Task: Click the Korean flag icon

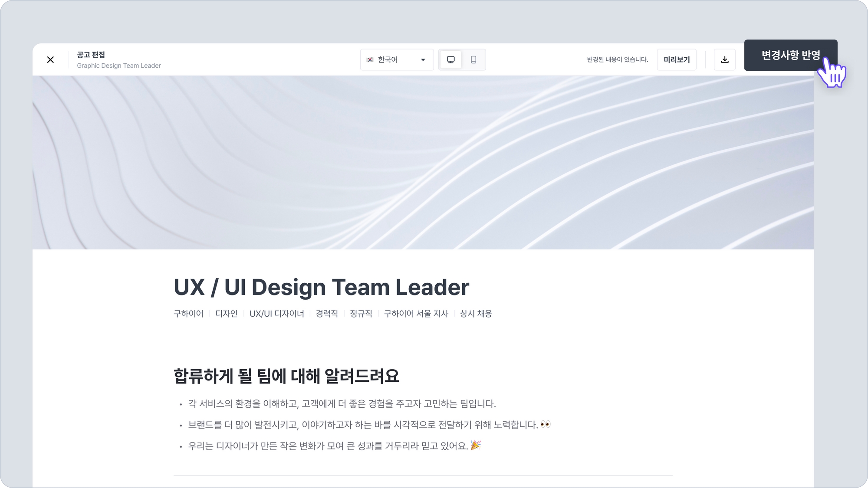Action: click(x=370, y=60)
